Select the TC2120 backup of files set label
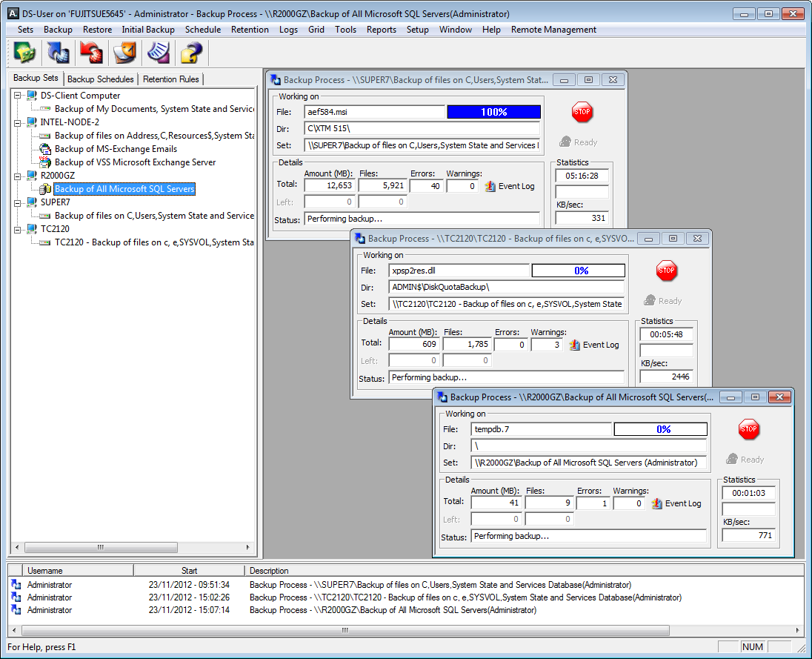 pos(154,242)
